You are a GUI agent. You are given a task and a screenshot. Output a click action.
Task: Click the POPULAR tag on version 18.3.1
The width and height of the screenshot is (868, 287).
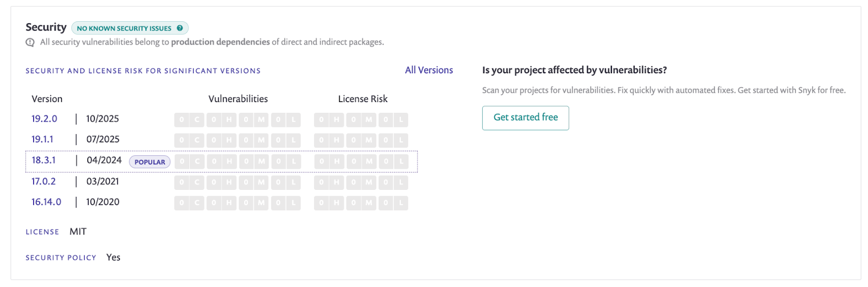(150, 162)
